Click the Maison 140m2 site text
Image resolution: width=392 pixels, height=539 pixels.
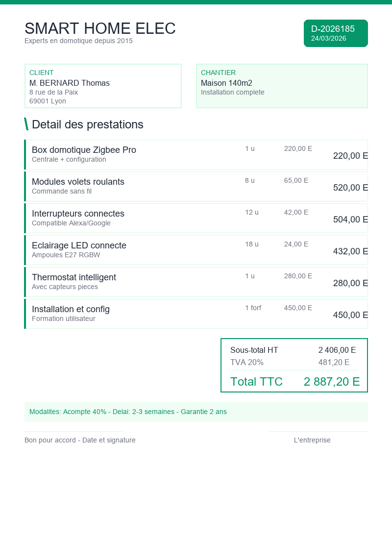coord(226,83)
